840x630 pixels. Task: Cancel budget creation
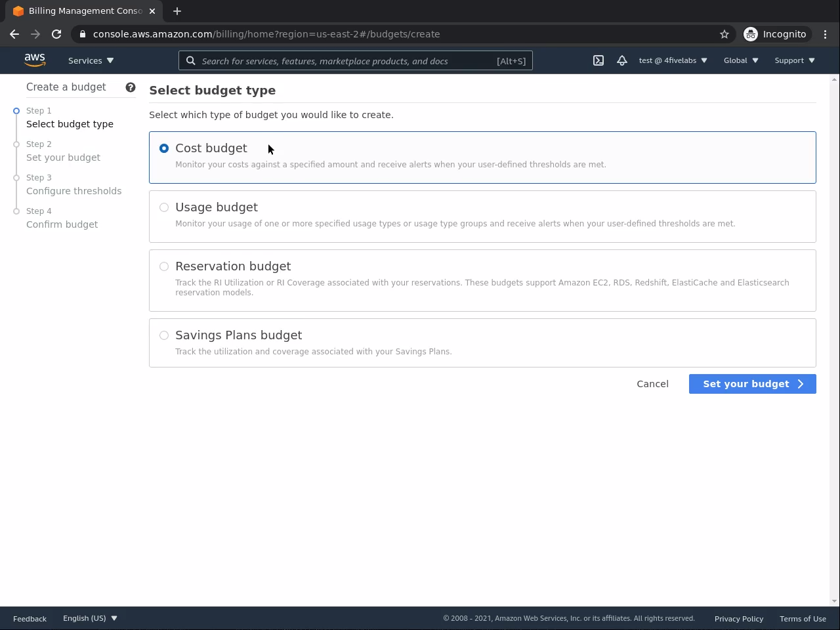(x=652, y=384)
